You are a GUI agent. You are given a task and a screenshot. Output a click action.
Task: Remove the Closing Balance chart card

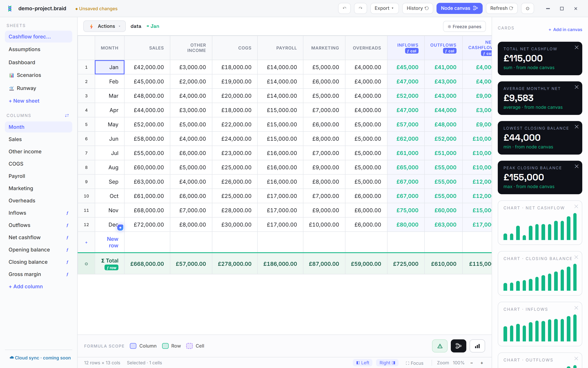(576, 257)
